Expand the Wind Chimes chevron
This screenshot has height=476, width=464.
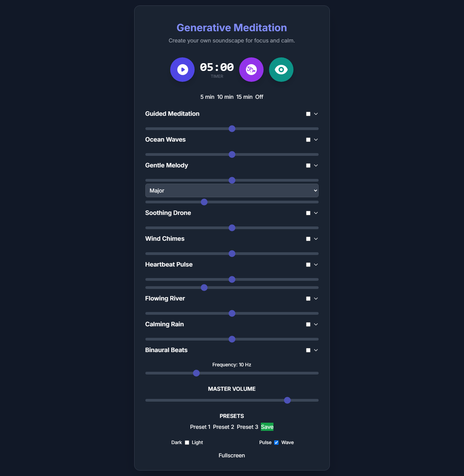tap(316, 239)
